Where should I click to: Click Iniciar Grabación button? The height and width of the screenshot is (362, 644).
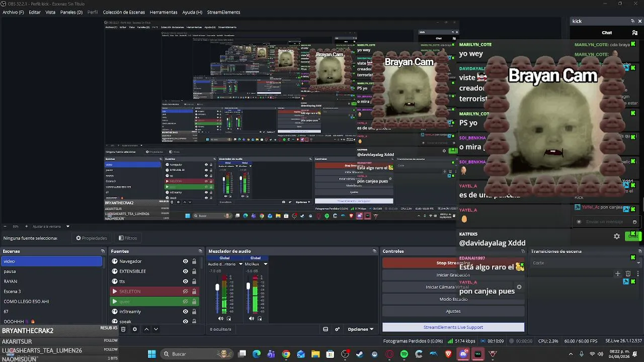coord(453,275)
